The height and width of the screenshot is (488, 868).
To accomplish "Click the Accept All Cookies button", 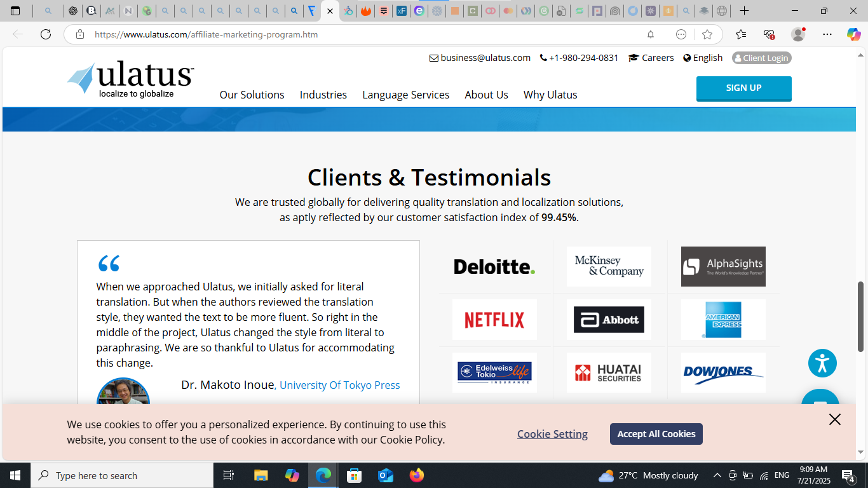I will click(x=656, y=434).
